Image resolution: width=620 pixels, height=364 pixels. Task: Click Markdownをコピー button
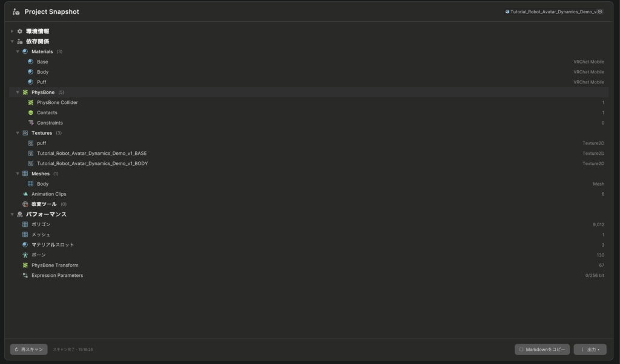pyautogui.click(x=542, y=349)
